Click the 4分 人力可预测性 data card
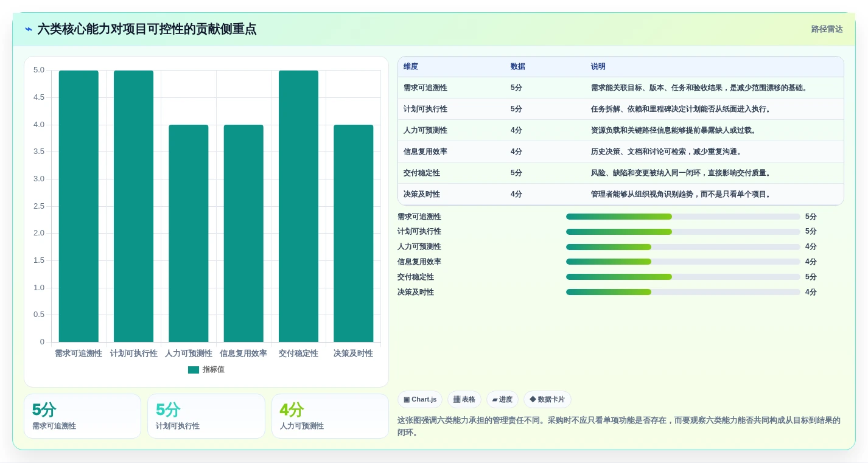Screen dimensions: 868x463 point(330,416)
